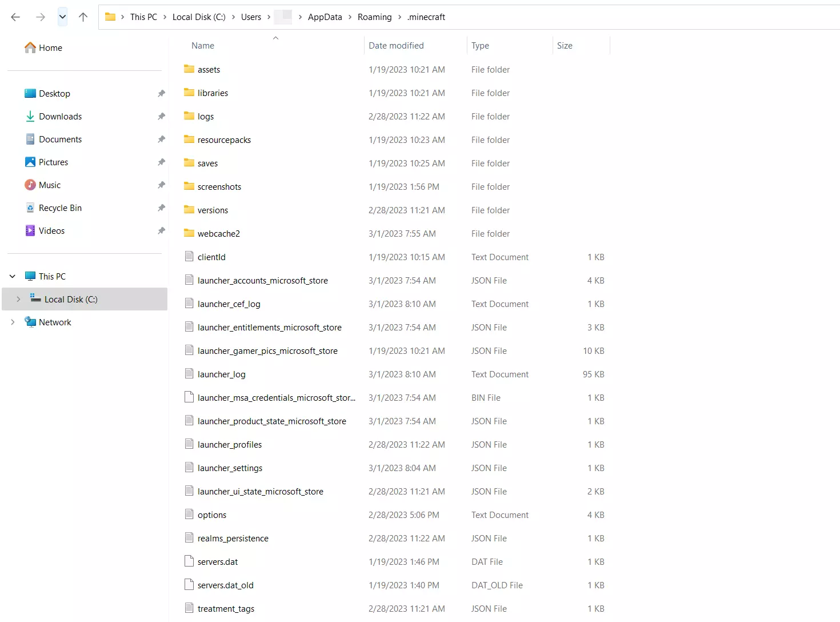Open the Roaming breadcrumb folder
The width and height of the screenshot is (840, 622).
coord(374,17)
